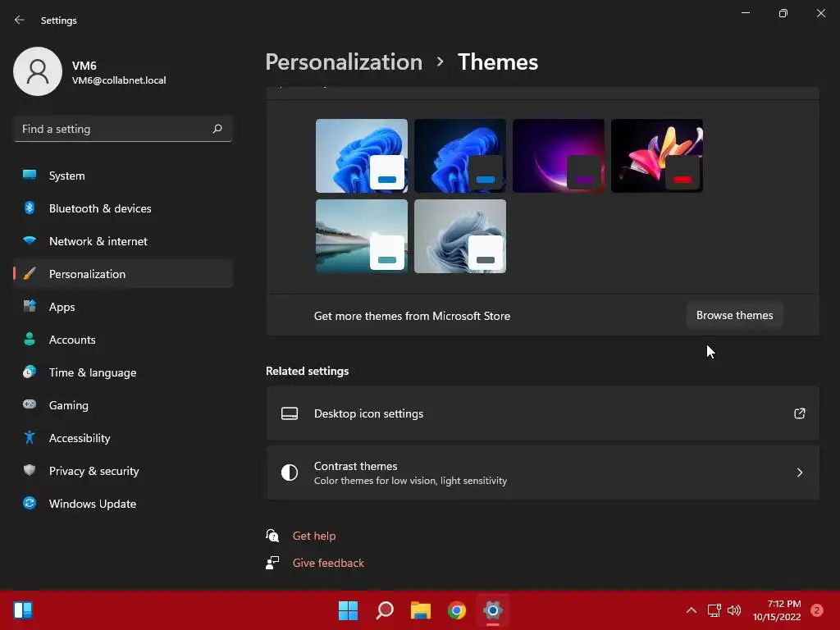Open Windows Update settings

click(123, 504)
